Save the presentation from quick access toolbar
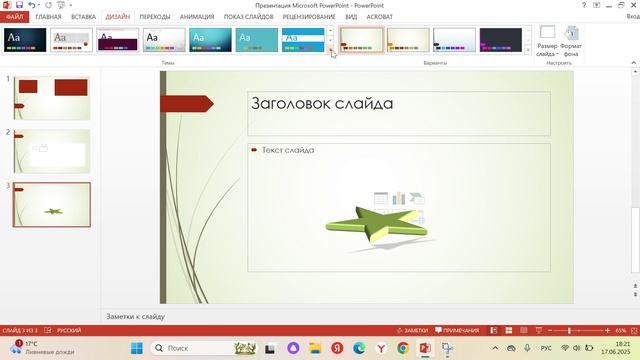This screenshot has height=360, width=640. 19,5
